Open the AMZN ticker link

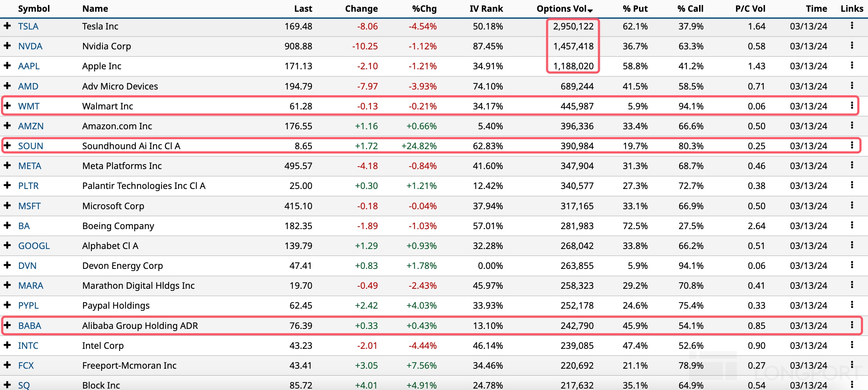[31, 126]
